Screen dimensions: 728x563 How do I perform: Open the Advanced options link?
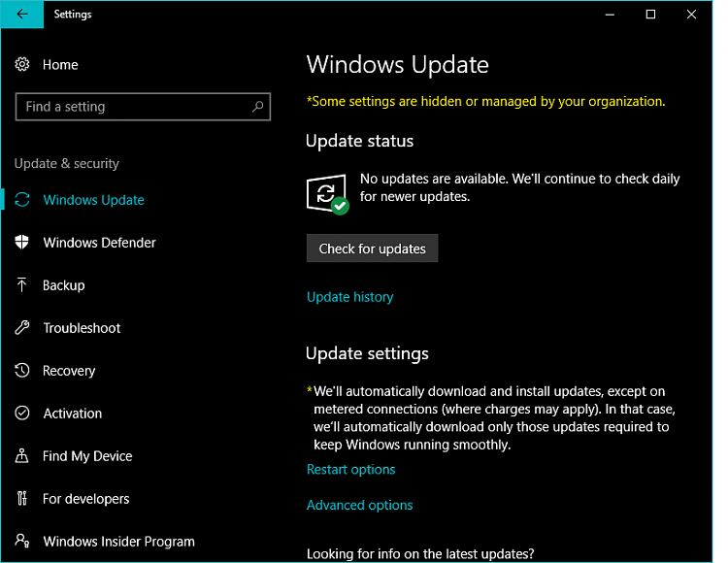pos(359,505)
